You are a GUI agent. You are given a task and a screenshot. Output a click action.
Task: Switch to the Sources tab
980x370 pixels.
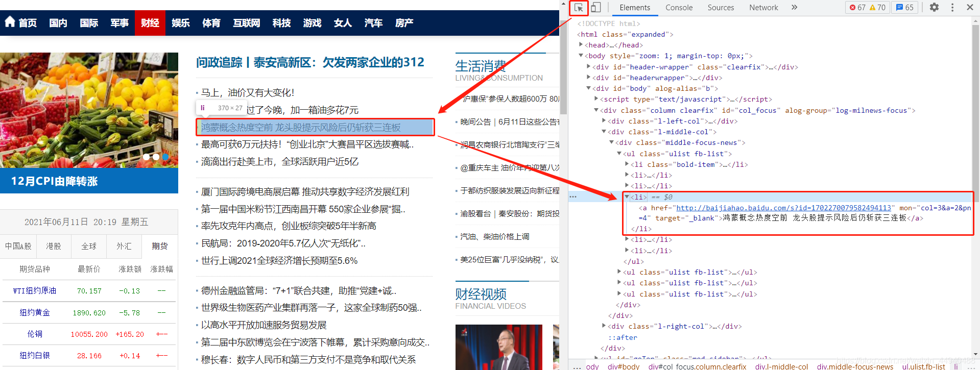[x=721, y=8]
